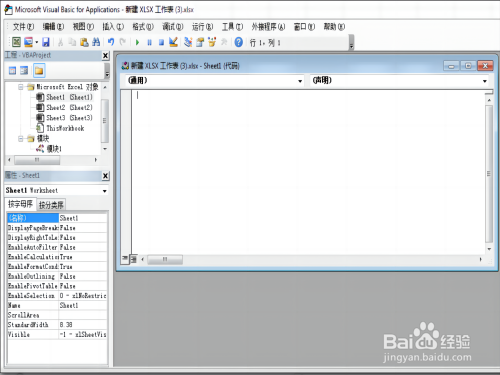This screenshot has width=500, height=375.
Task: Toggle Design Mode icon in toolbar
Action: pos(173,42)
